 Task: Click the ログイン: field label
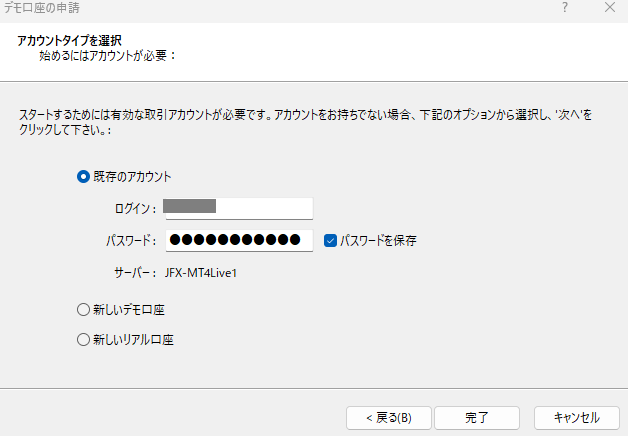click(x=135, y=209)
